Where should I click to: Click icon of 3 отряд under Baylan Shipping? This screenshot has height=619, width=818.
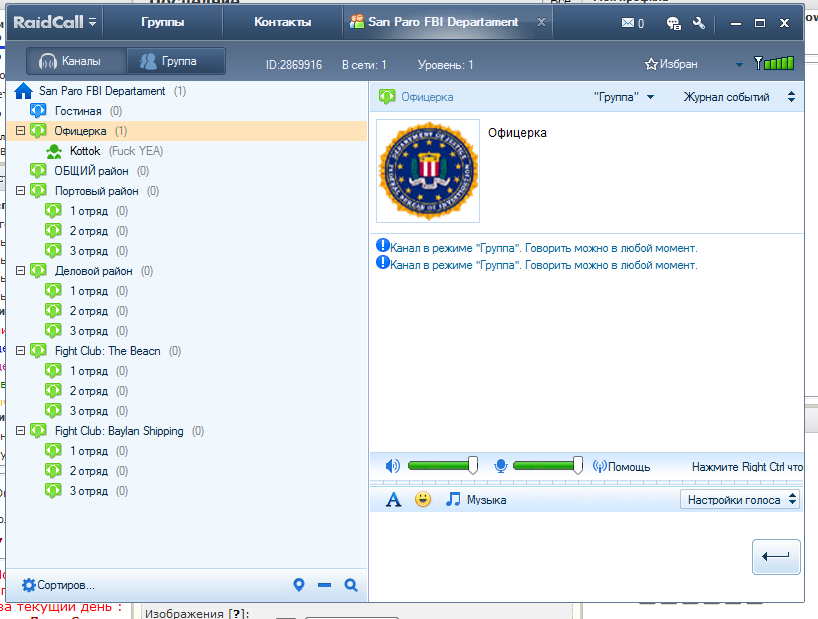(x=53, y=491)
